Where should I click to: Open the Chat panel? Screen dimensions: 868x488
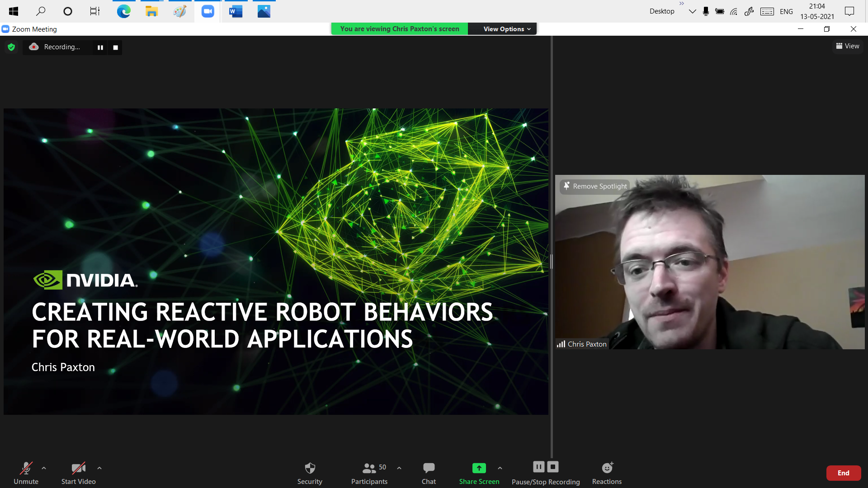pyautogui.click(x=429, y=473)
